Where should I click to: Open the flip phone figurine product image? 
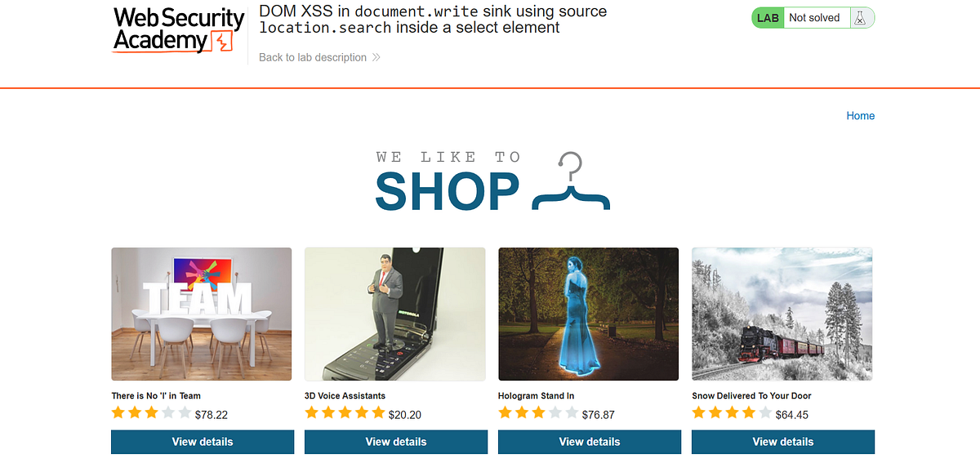(x=395, y=314)
